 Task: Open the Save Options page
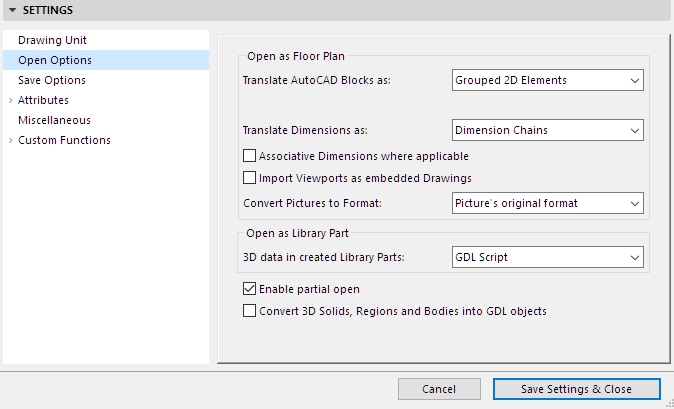coord(52,80)
